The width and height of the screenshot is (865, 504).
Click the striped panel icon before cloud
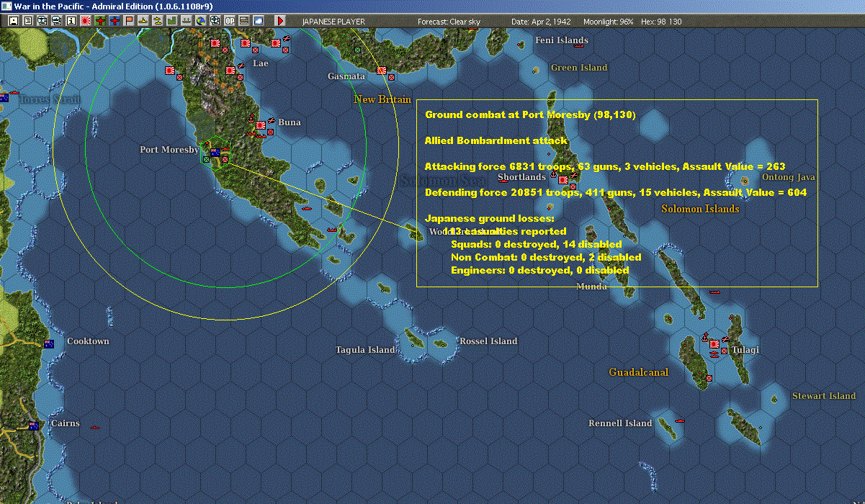click(x=243, y=21)
